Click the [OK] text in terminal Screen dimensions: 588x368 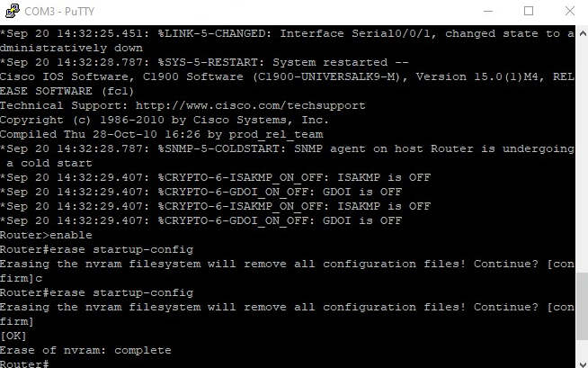coord(13,336)
